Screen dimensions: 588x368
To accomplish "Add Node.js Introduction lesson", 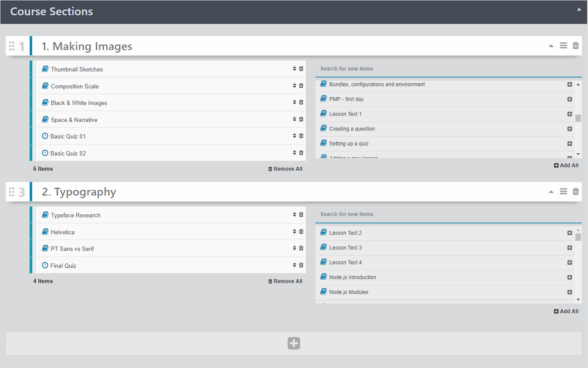I will 570,277.
